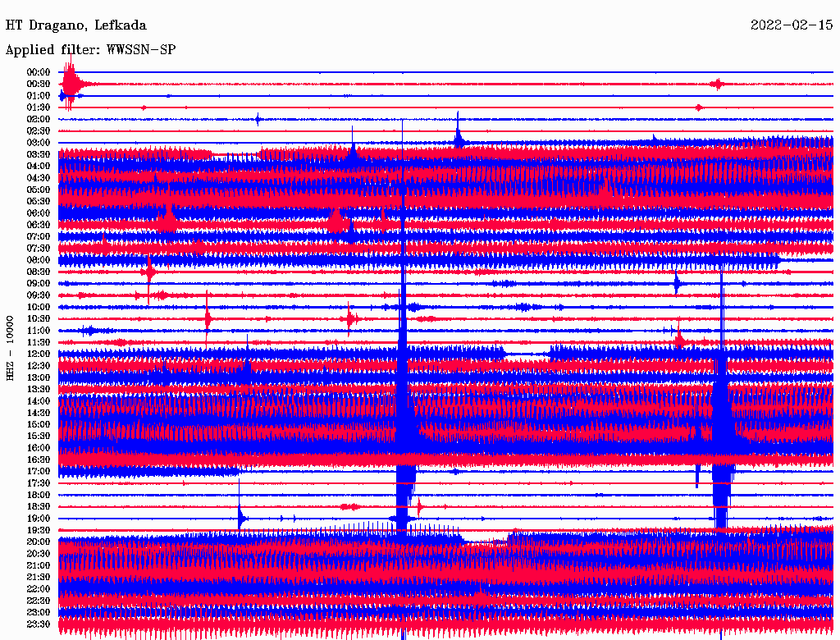
Task: Select the 17:00 time label
Action: click(39, 471)
